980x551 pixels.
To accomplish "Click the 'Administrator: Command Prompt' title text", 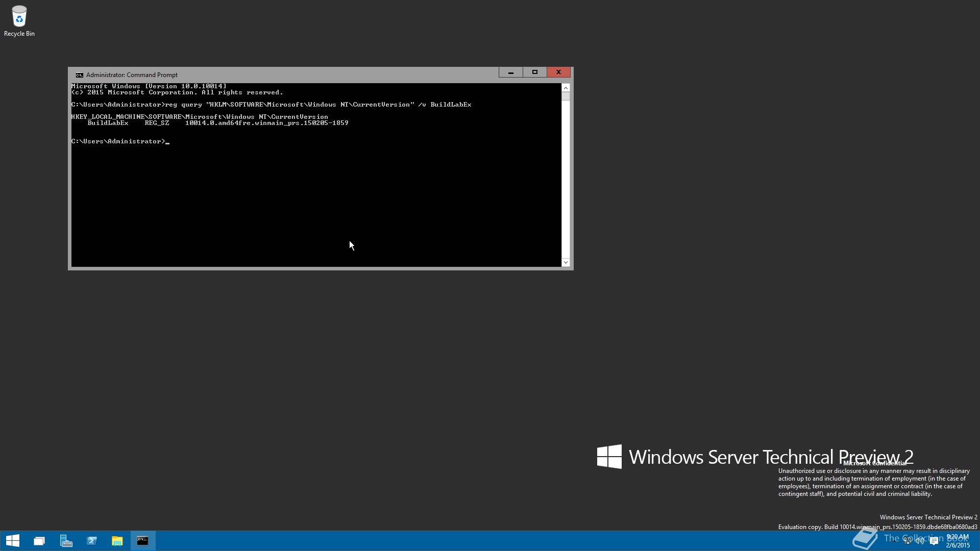I will [x=132, y=75].
